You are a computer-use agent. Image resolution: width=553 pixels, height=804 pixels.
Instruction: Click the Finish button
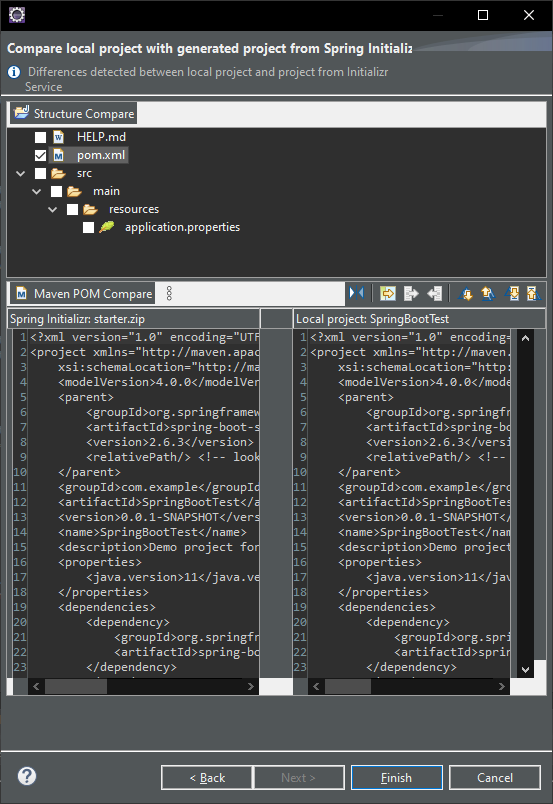coord(397,778)
